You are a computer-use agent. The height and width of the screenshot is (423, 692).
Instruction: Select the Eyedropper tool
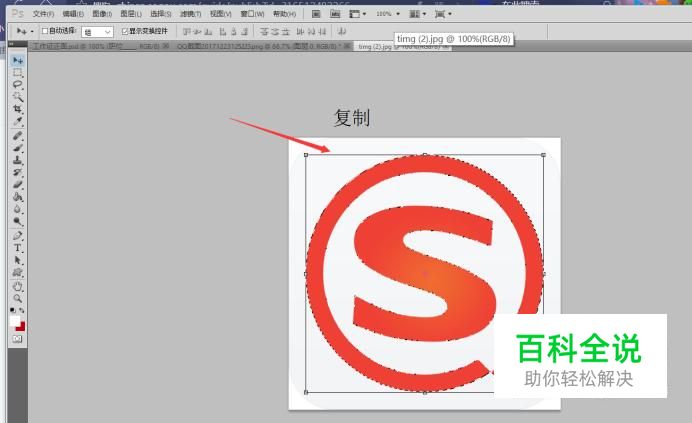click(x=18, y=121)
